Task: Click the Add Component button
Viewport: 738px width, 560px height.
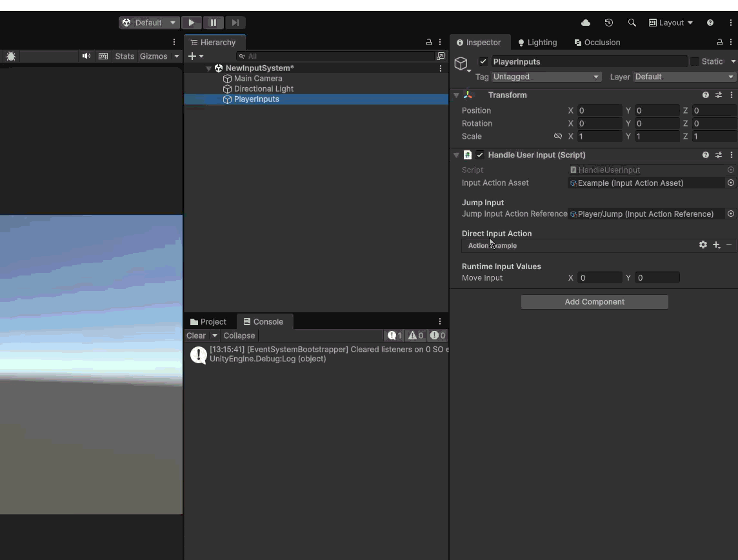Action: pos(594,302)
